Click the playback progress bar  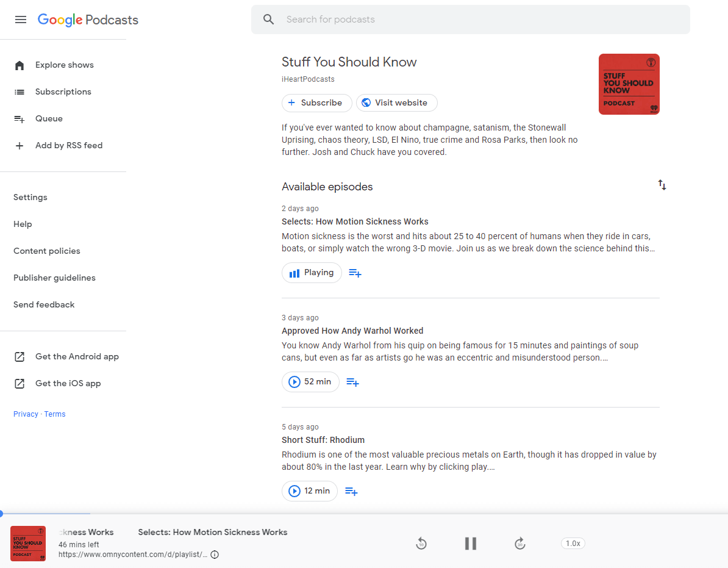click(x=364, y=514)
